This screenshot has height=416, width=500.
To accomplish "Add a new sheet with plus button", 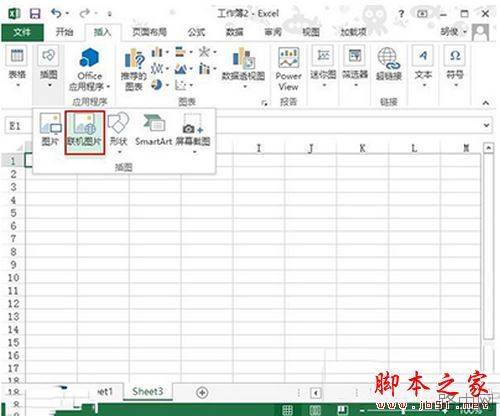I will coord(202,393).
